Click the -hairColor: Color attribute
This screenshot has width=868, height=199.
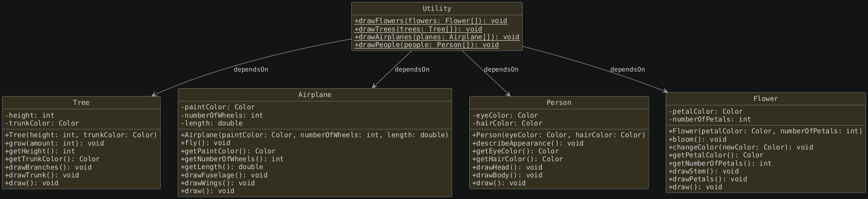[507, 123]
